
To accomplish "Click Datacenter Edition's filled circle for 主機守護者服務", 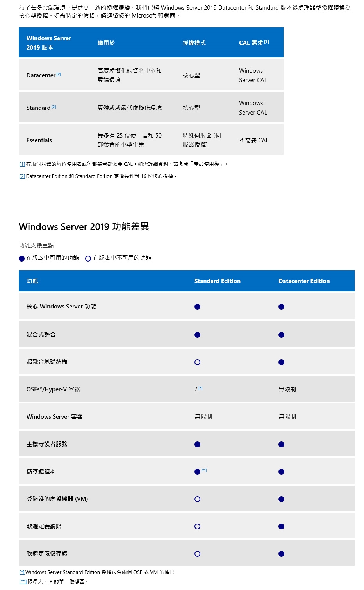I will point(281,445).
